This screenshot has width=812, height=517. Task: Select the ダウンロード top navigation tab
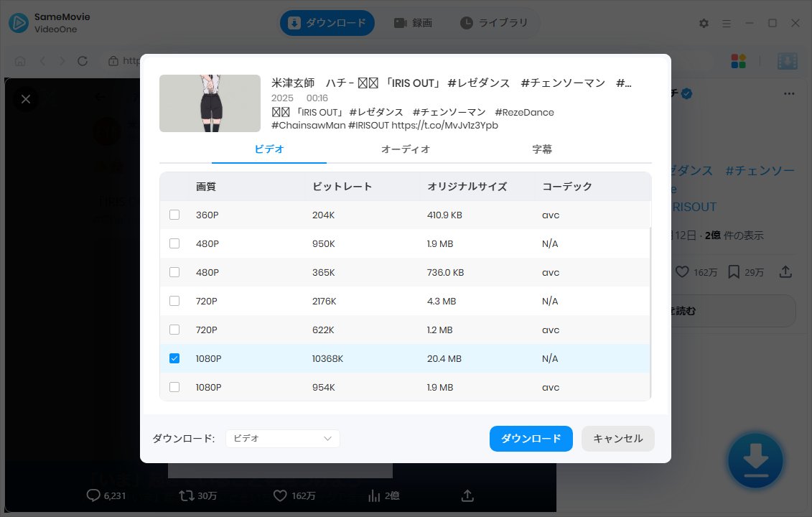pyautogui.click(x=327, y=23)
